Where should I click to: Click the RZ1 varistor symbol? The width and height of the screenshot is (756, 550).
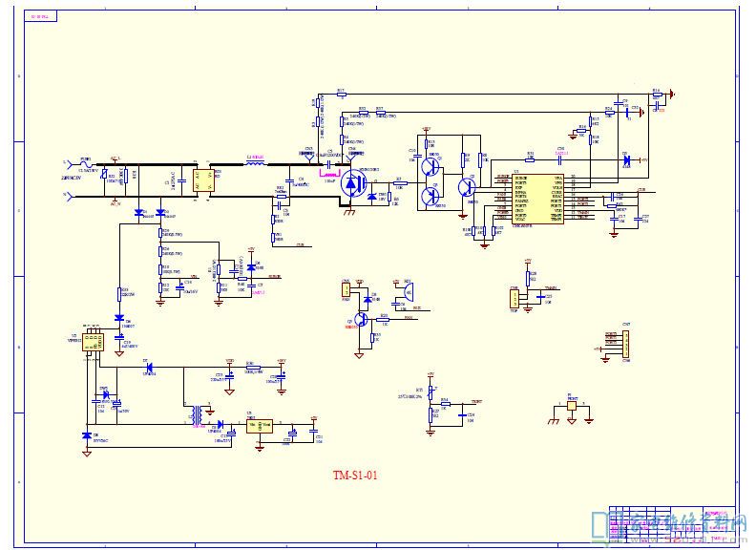105,176
